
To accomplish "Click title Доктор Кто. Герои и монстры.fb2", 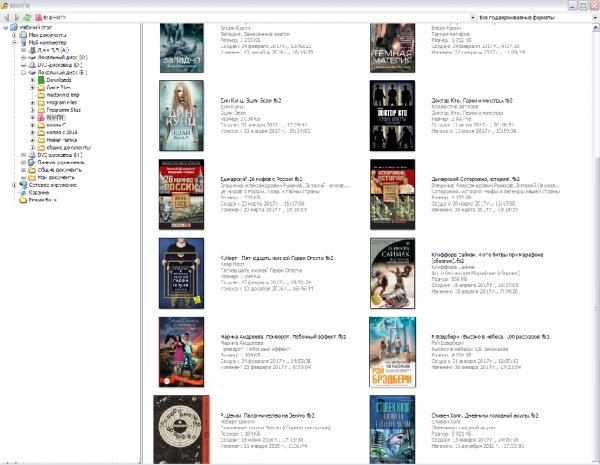I will coord(472,101).
